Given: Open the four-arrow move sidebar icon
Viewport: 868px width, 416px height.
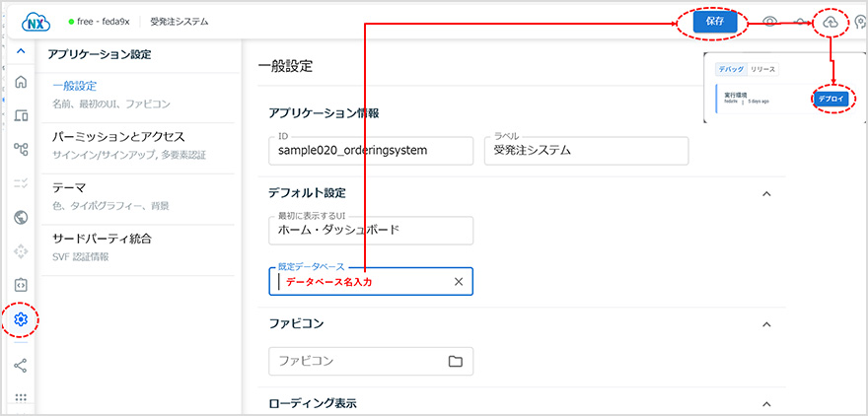Looking at the screenshot, I should (21, 251).
